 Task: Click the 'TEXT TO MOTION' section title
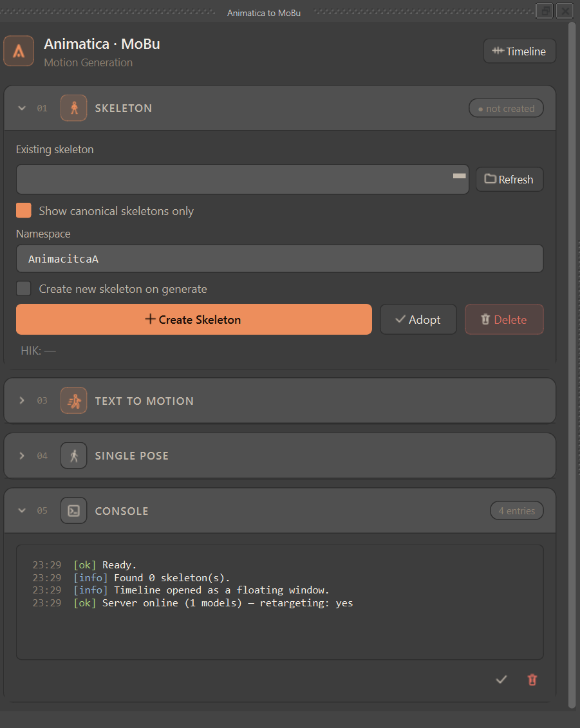point(144,401)
